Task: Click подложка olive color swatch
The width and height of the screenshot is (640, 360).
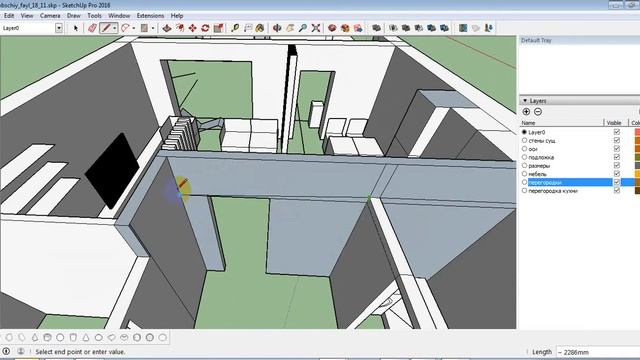Action: tap(637, 157)
